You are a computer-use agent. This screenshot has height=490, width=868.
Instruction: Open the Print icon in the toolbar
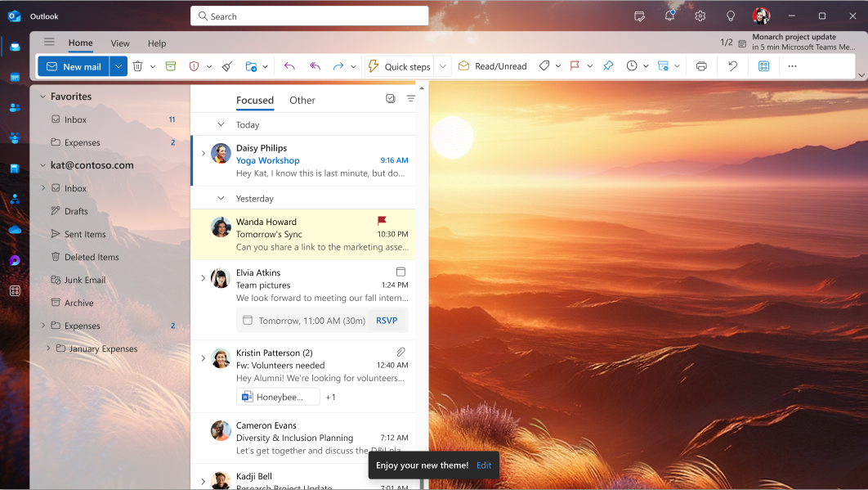pyautogui.click(x=700, y=65)
